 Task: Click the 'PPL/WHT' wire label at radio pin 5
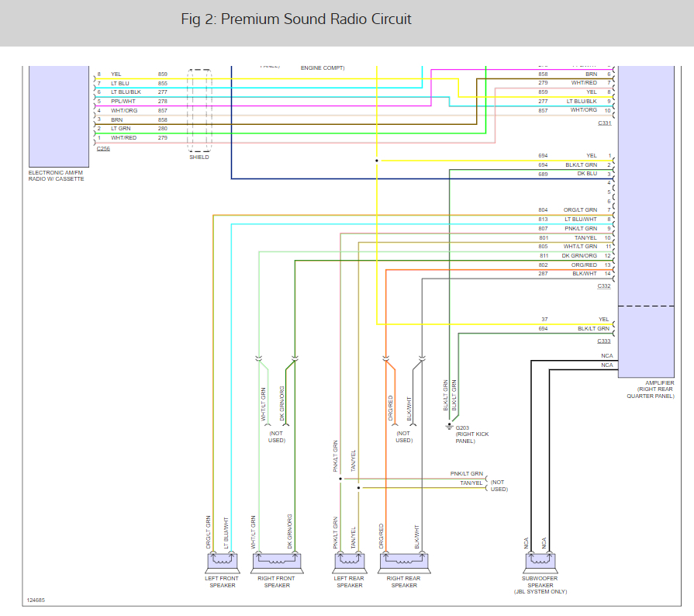(x=123, y=102)
